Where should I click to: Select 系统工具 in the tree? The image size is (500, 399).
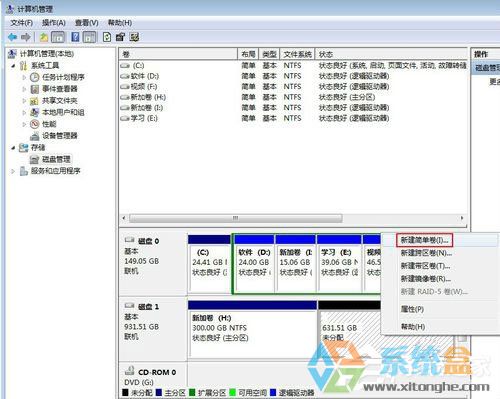pyautogui.click(x=45, y=65)
